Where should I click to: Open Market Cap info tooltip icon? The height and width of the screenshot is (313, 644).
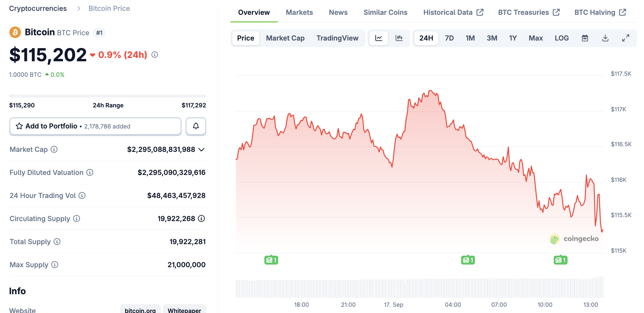54,149
